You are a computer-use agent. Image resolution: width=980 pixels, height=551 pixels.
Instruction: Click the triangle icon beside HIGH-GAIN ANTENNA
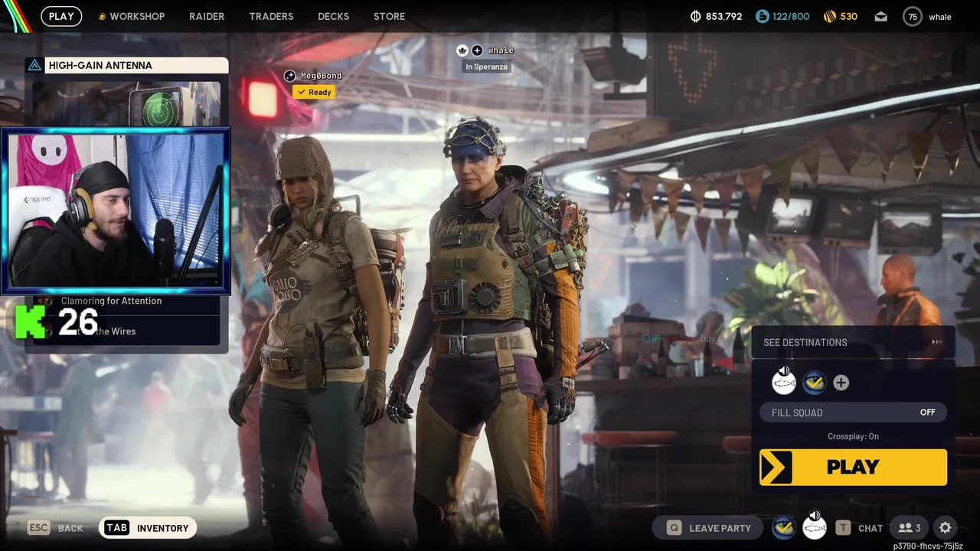34,65
